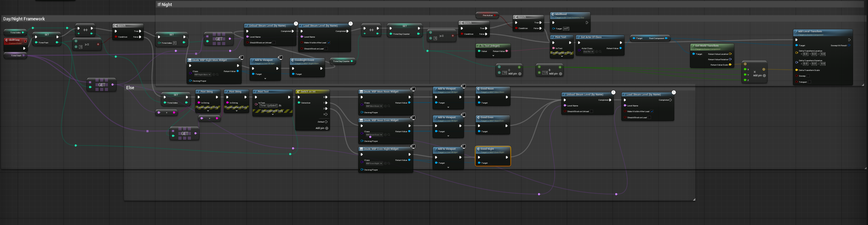The image size is (868, 225).
Task: Select the Goodnight Event node title
Action: point(304,60)
